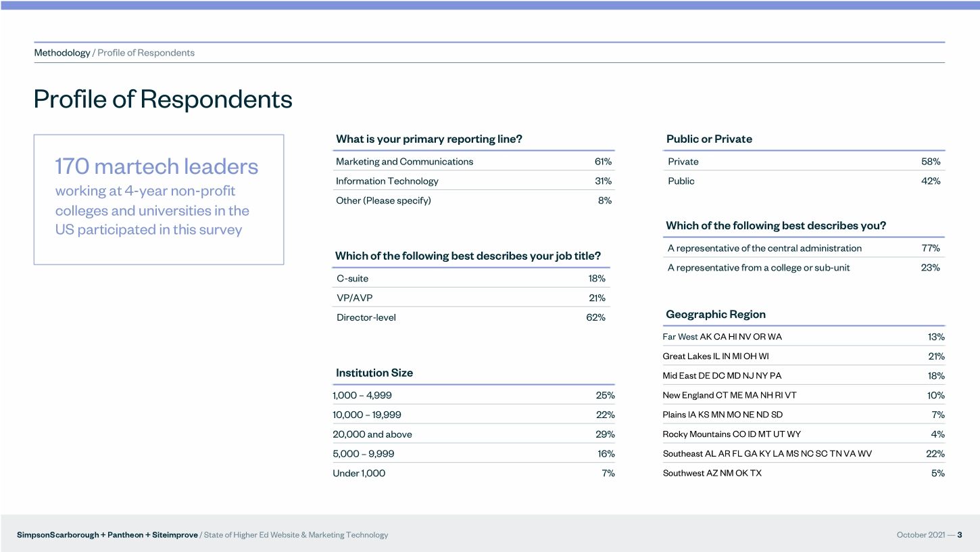Screen dimensions: 980x552
Task: Select the 170 martech leaders highlight box
Action: coord(158,199)
